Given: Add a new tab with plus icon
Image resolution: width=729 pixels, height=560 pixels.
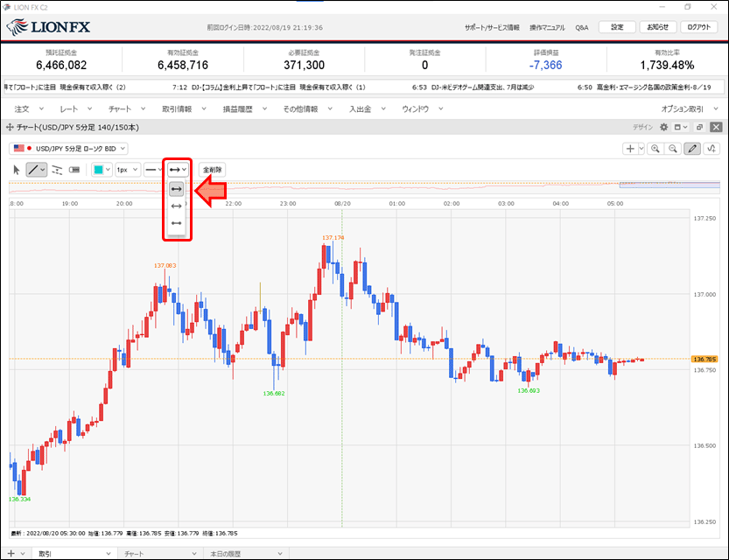Looking at the screenshot, I should tap(11, 554).
